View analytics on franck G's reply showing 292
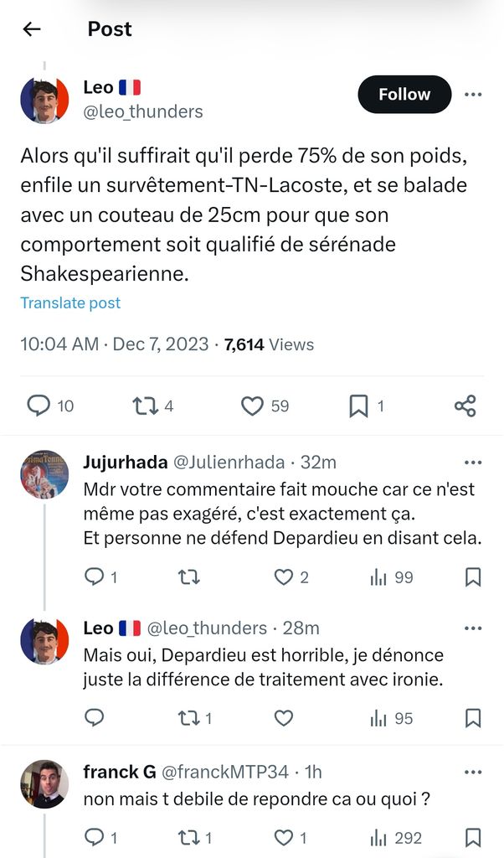The image size is (504, 858). (379, 837)
